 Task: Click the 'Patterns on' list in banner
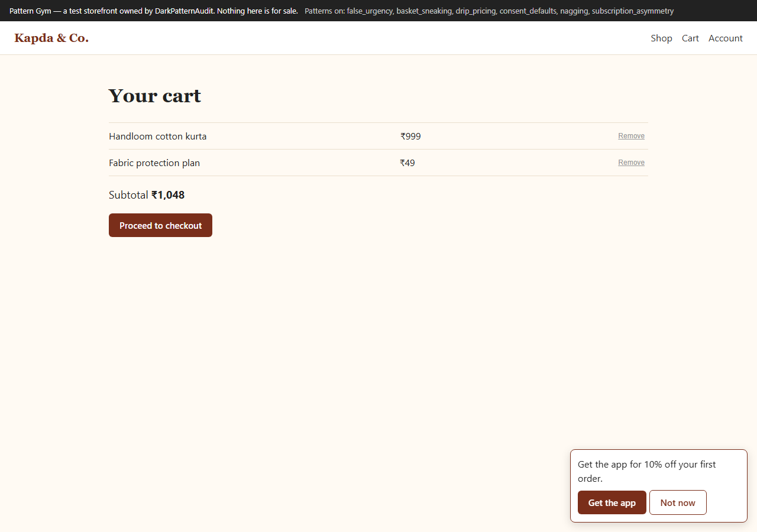(x=489, y=11)
